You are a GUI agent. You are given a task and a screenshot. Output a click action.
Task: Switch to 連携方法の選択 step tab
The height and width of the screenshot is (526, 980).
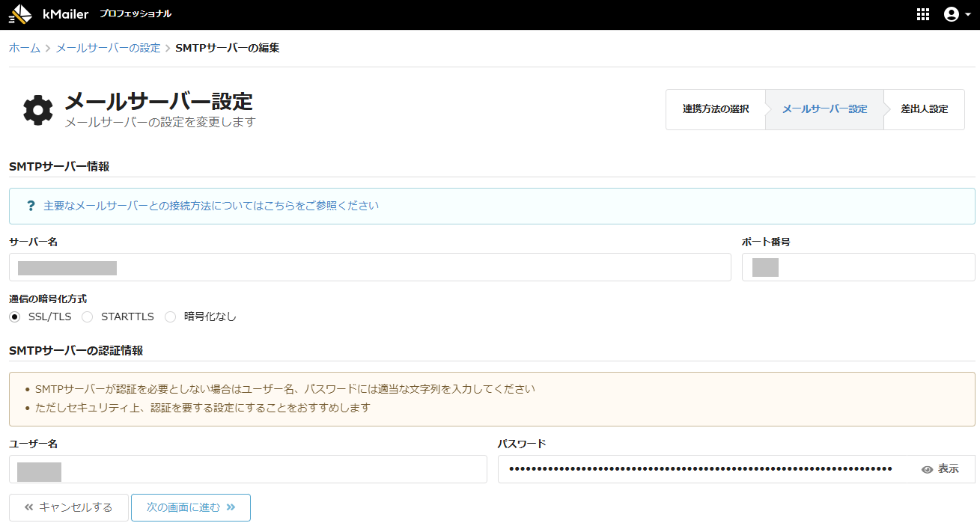[715, 109]
